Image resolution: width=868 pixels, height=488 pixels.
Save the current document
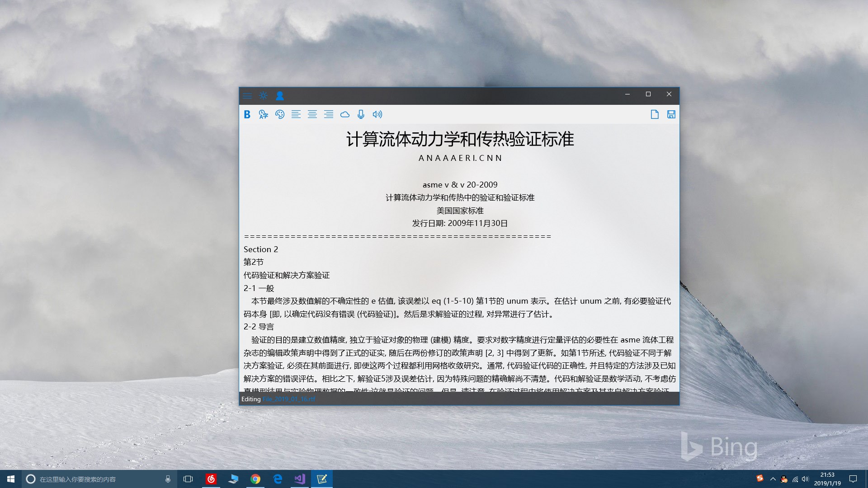click(671, 114)
